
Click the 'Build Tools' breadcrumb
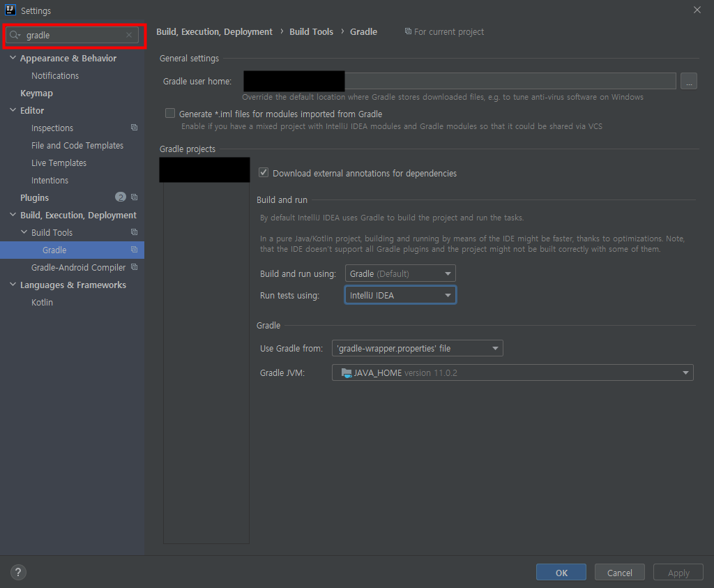pyautogui.click(x=312, y=32)
